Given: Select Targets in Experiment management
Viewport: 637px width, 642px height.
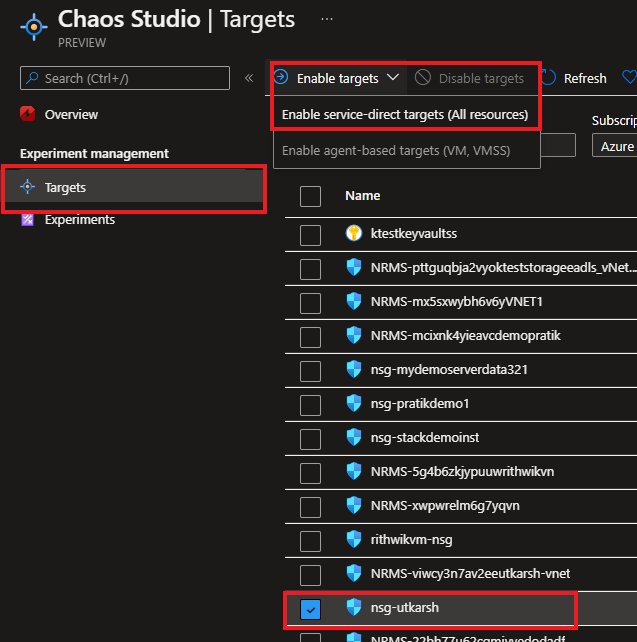Looking at the screenshot, I should [134, 187].
